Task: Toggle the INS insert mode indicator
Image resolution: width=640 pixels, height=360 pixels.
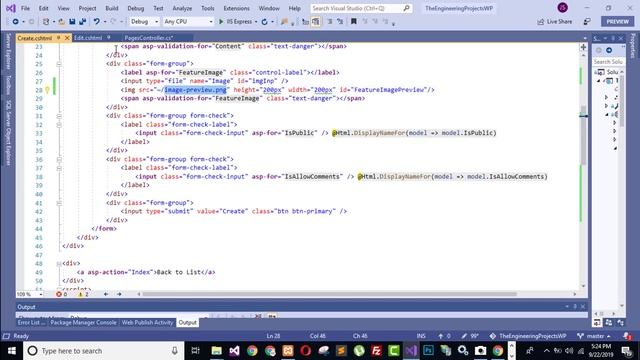Action: click(x=421, y=336)
